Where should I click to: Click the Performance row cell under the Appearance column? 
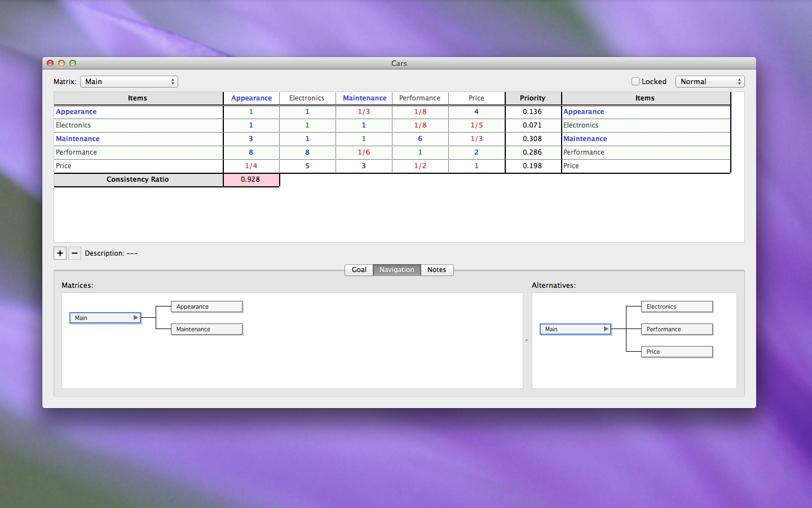point(251,152)
